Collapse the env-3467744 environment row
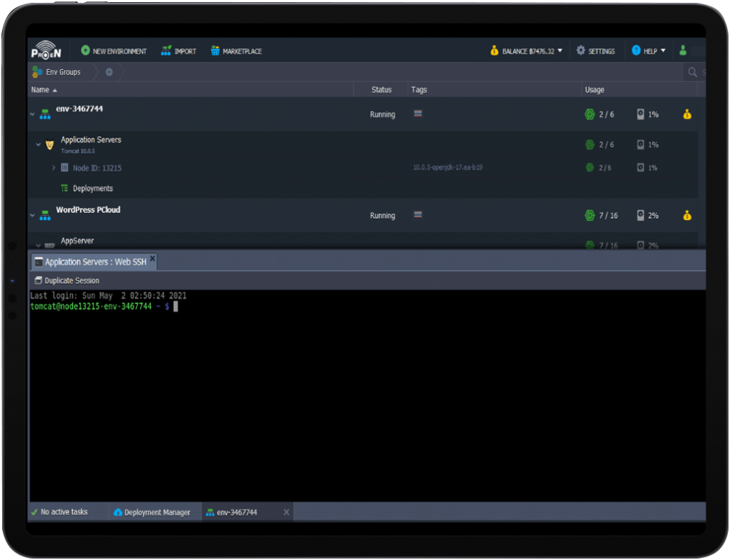The height and width of the screenshot is (560, 730). 33,114
